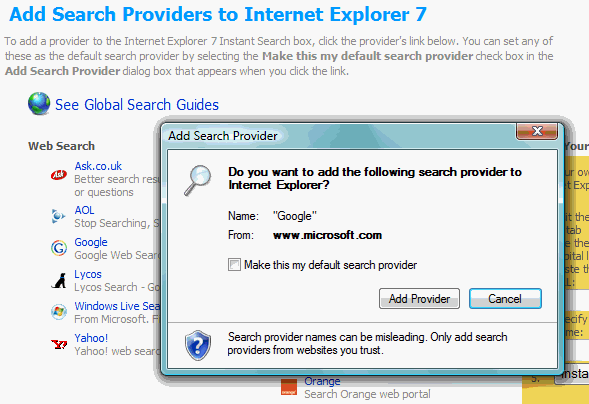Click the Ask.co.uk red logo icon

click(x=59, y=175)
